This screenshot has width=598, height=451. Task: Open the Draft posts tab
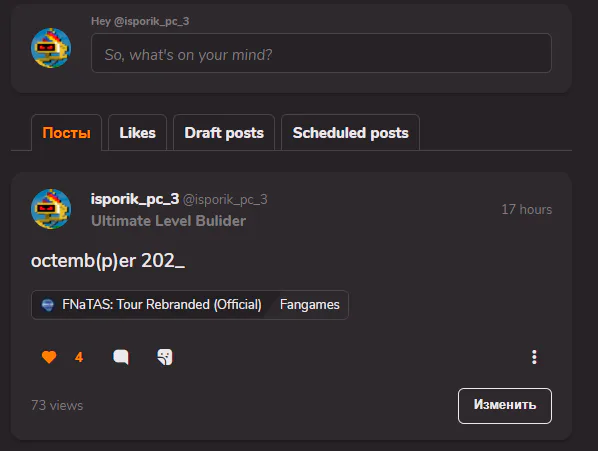click(x=224, y=133)
